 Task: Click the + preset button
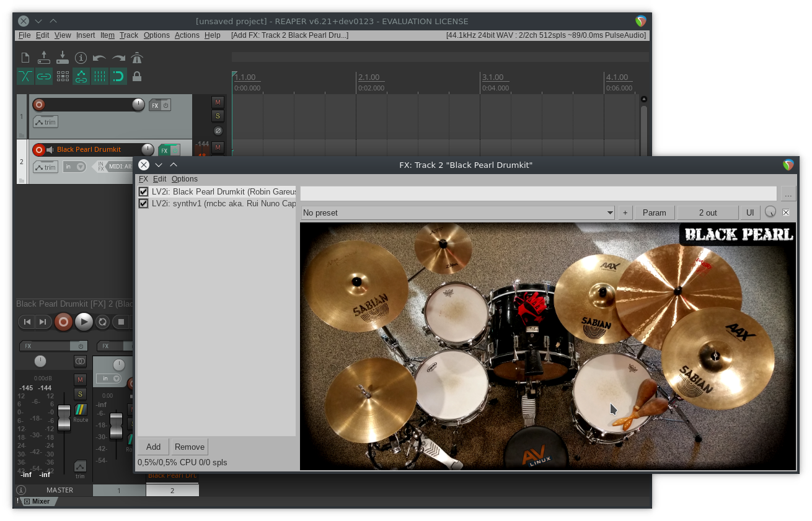click(625, 212)
